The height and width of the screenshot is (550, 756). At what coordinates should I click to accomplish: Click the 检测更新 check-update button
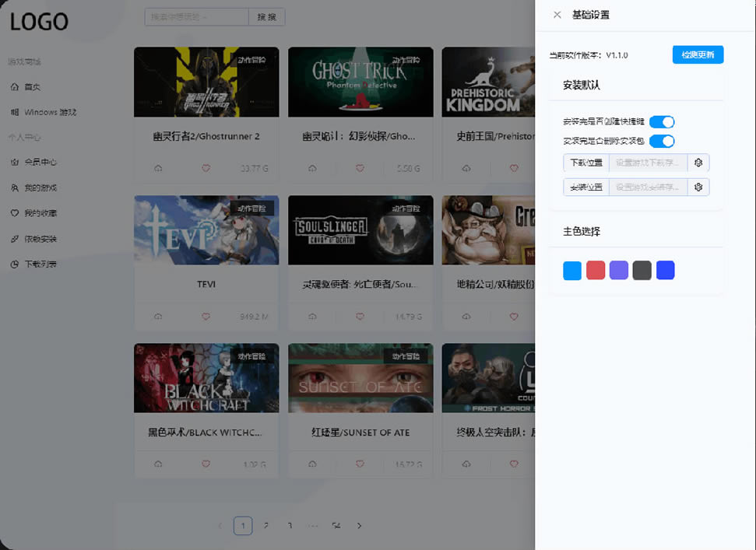(x=698, y=55)
